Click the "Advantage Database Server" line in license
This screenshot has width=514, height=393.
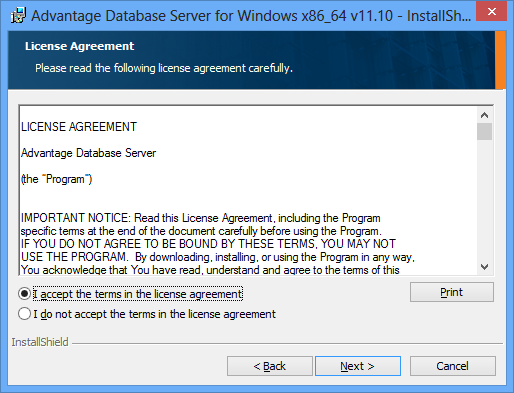(x=88, y=153)
